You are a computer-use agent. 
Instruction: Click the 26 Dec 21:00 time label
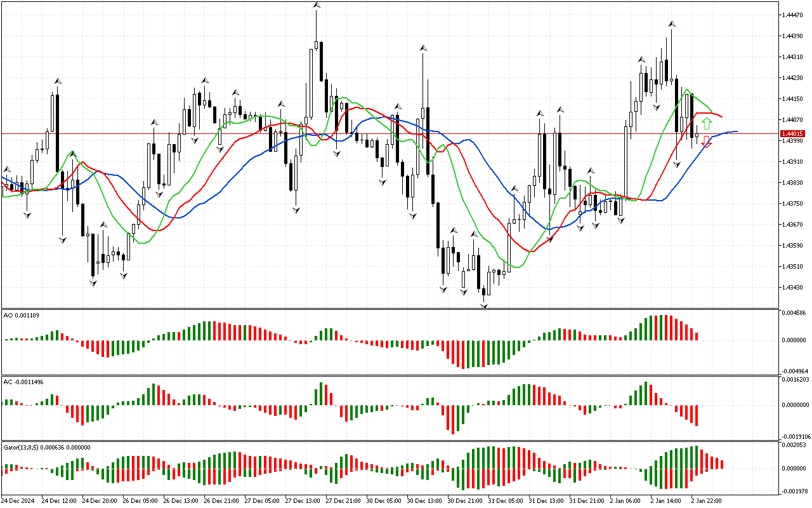pyautogui.click(x=221, y=500)
